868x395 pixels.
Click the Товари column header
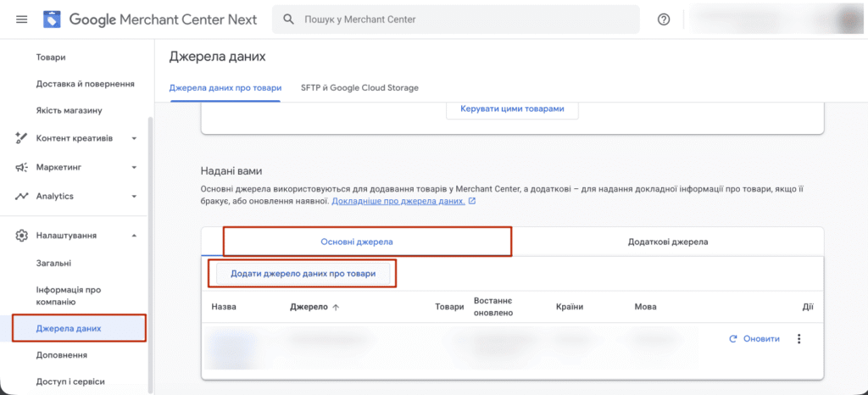[x=449, y=307]
